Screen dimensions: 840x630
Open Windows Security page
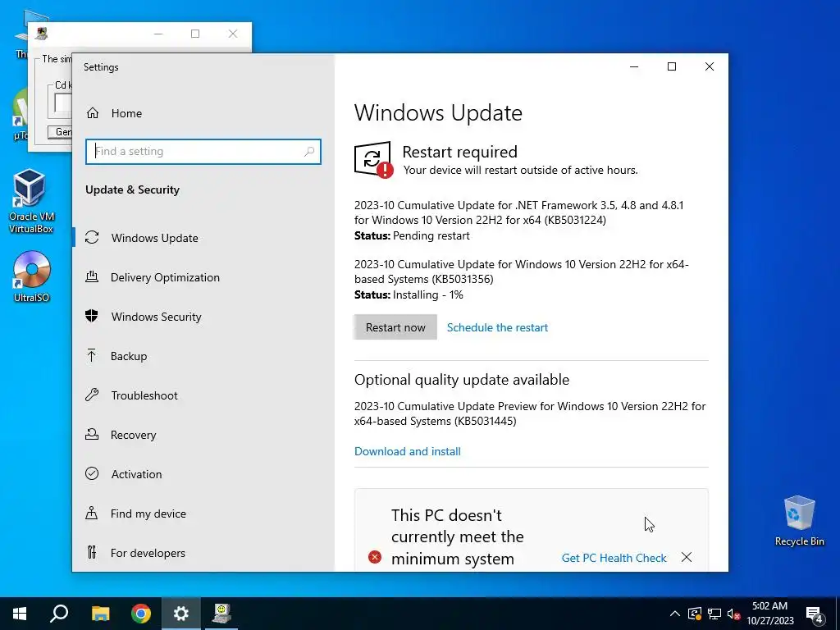click(x=203, y=317)
